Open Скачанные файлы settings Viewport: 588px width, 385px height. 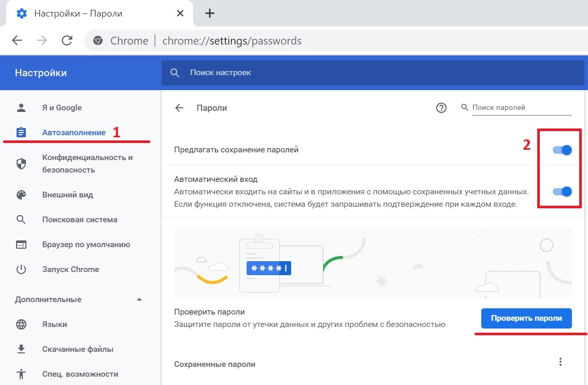pyautogui.click(x=77, y=349)
